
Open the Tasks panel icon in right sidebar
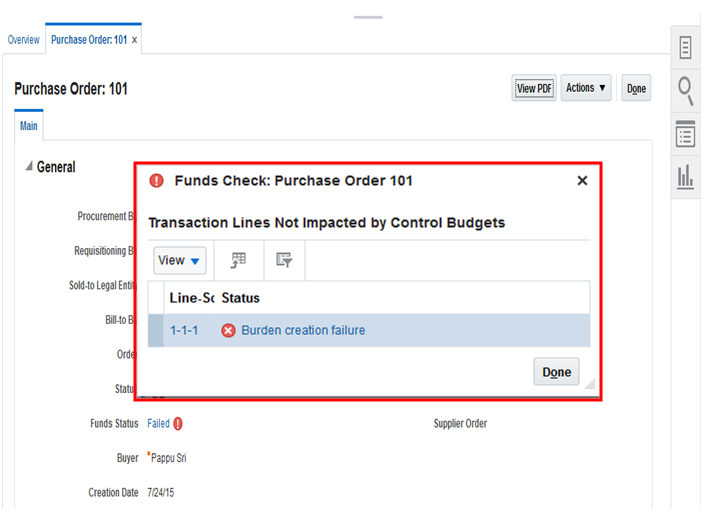point(687,47)
